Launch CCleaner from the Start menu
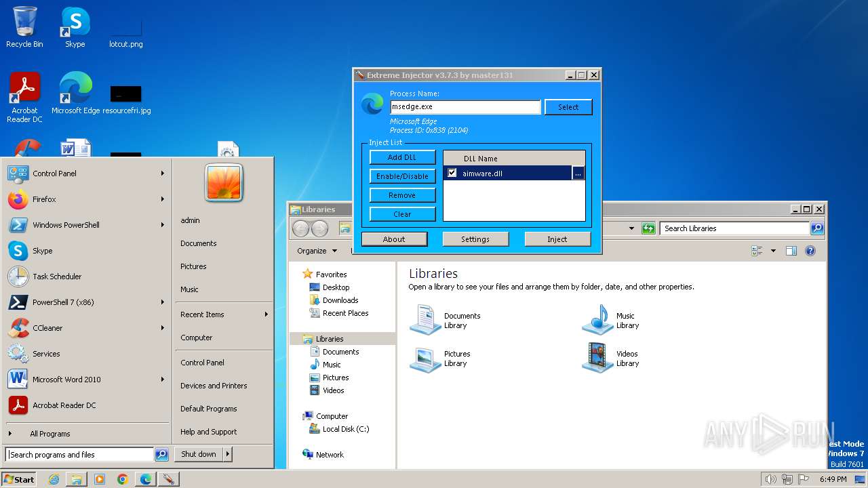The width and height of the screenshot is (868, 488). pos(86,328)
